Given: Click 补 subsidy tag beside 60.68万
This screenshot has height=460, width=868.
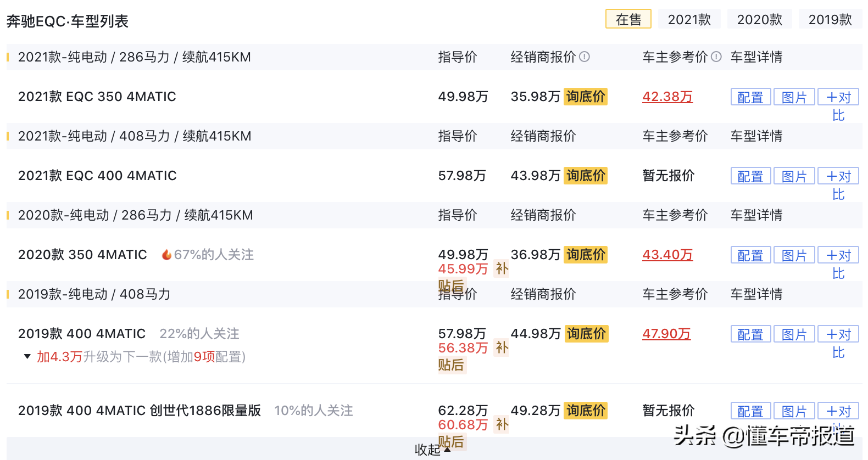Looking at the screenshot, I should [x=502, y=424].
